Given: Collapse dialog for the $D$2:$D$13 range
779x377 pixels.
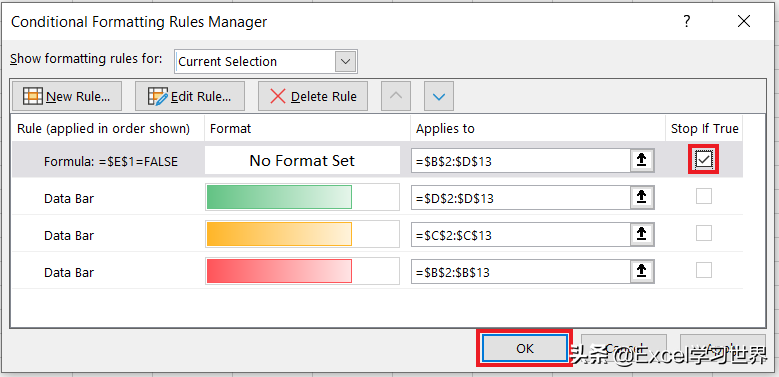Looking at the screenshot, I should click(x=642, y=198).
